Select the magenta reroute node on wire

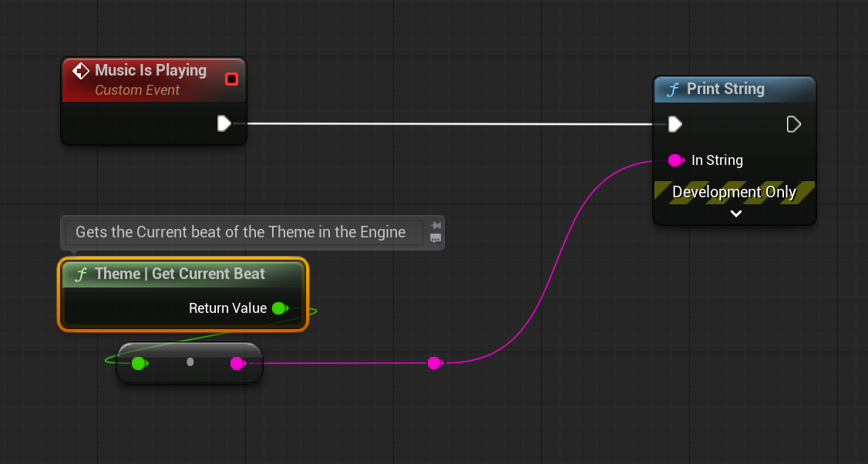435,363
